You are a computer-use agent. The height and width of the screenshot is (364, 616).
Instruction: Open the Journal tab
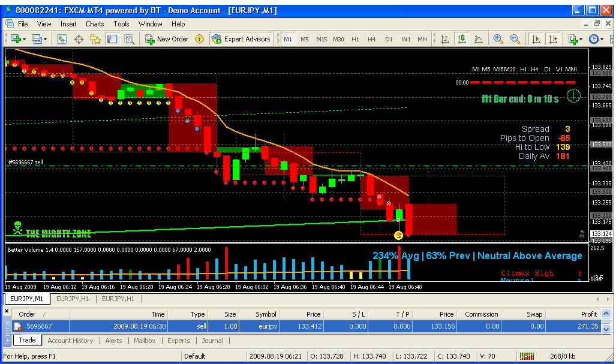(212, 341)
